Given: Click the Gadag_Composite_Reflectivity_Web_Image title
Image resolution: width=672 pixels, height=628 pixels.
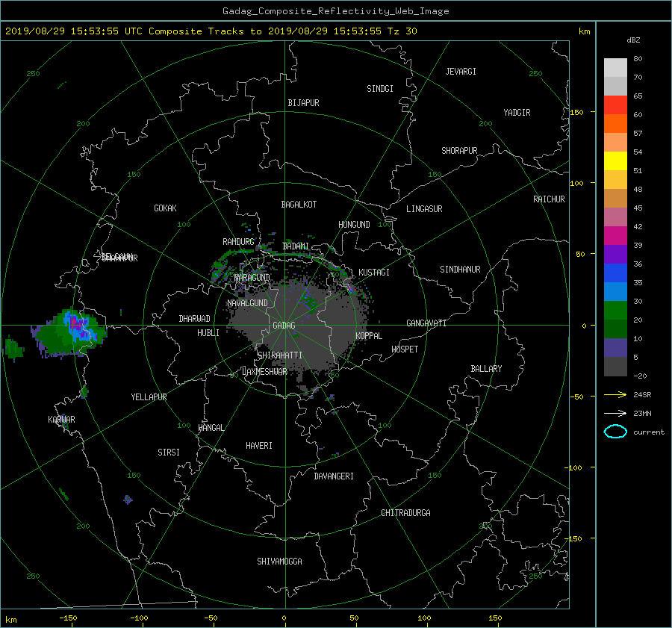Looking at the screenshot, I should [335, 11].
